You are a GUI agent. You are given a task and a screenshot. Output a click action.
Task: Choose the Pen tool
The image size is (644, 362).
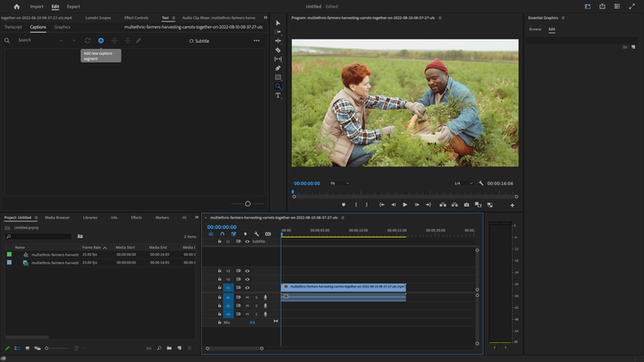(x=278, y=69)
